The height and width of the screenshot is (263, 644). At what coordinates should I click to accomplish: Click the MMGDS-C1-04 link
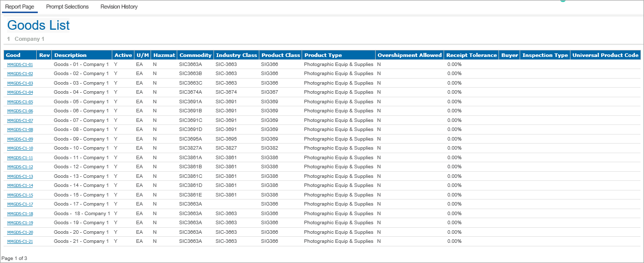coord(20,93)
